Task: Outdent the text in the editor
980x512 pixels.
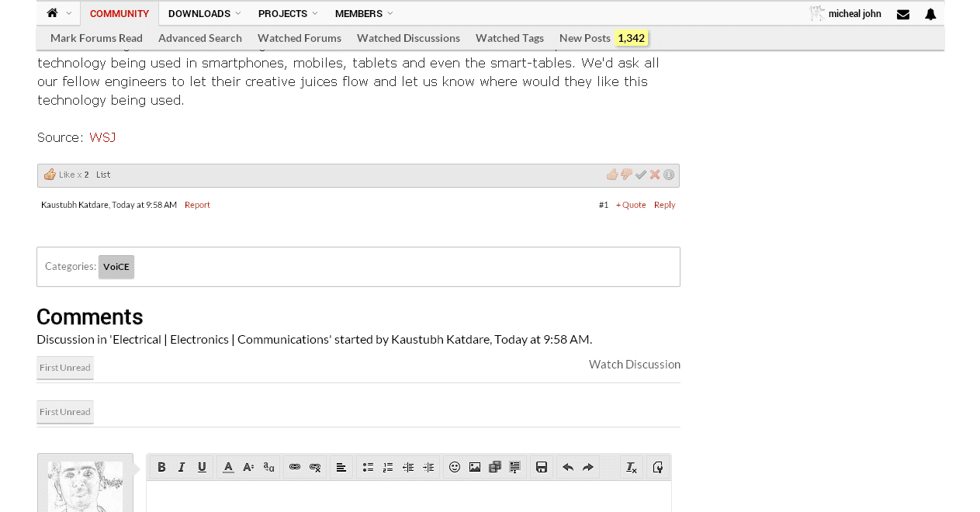Action: pos(408,467)
